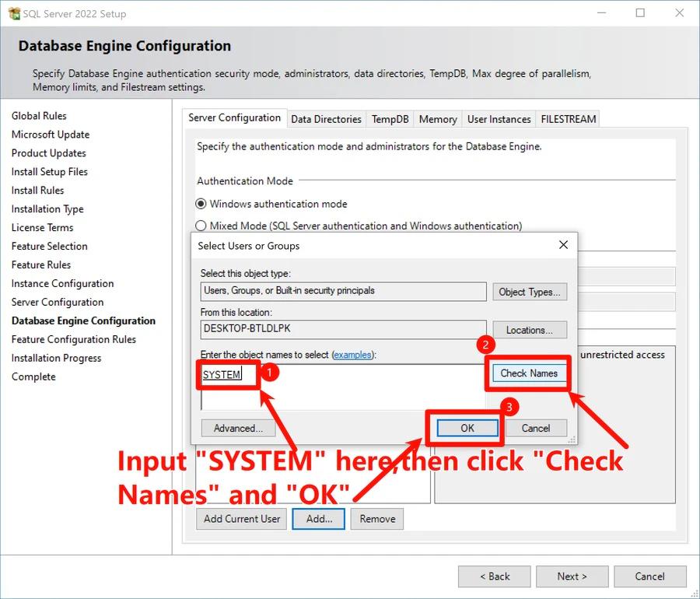Click the object names input containing SYSTEM
Image resolution: width=700 pixels, height=599 pixels.
(343, 387)
